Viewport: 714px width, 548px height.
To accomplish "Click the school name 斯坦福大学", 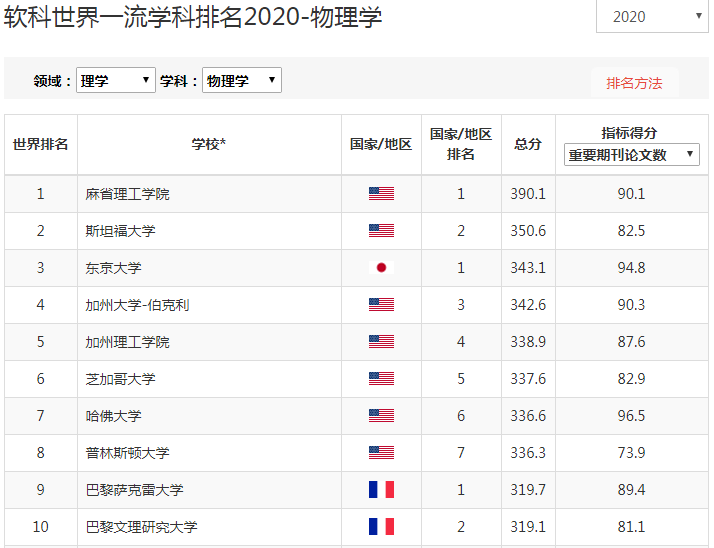I will point(120,231).
